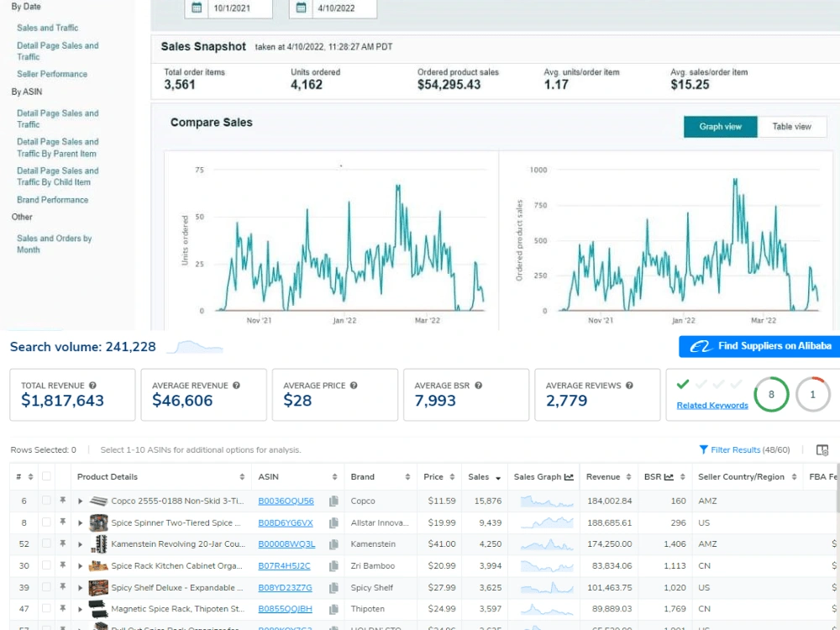This screenshot has height=630, width=840.
Task: Click the search volume trend sparkline
Action: click(x=195, y=347)
